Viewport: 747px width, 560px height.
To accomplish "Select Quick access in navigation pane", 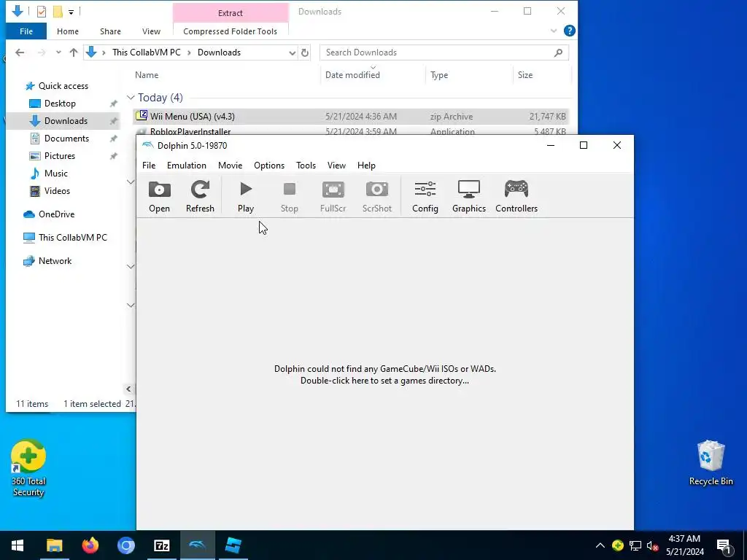I will pyautogui.click(x=63, y=86).
